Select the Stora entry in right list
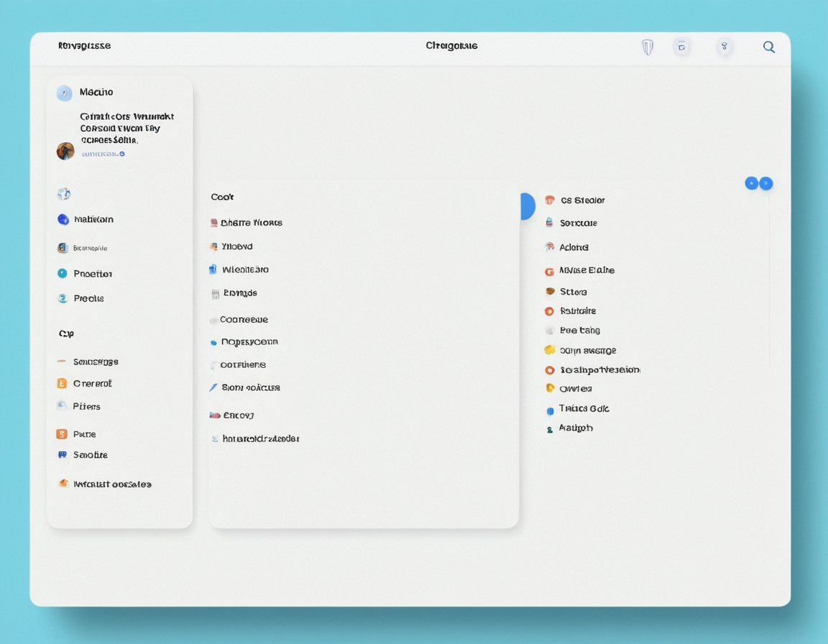This screenshot has width=828, height=644. click(573, 292)
